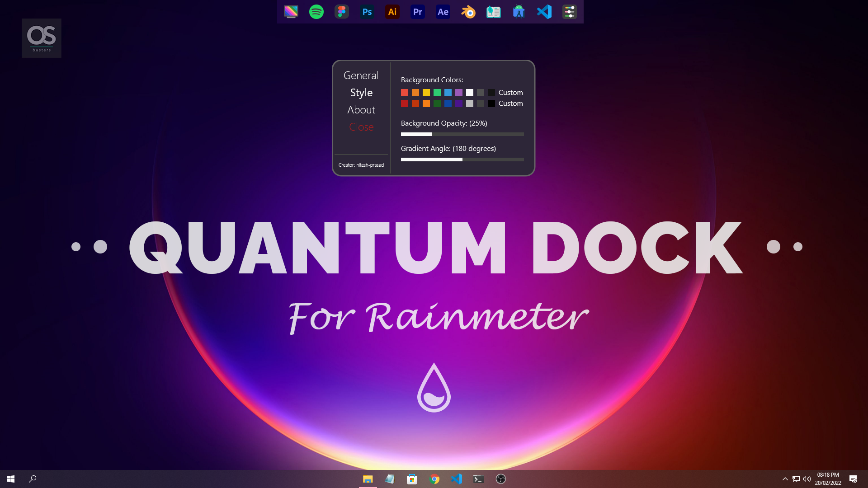Choose the dark navy blue swatch

coord(448,103)
